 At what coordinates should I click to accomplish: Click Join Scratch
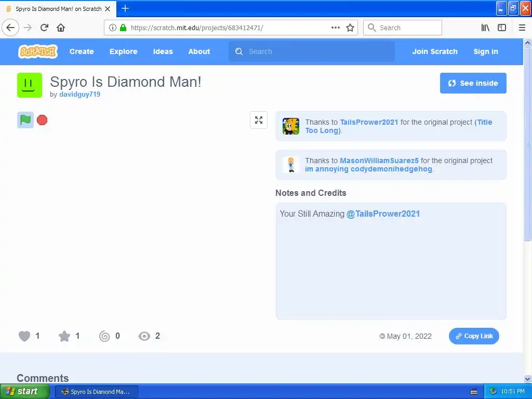coord(435,51)
